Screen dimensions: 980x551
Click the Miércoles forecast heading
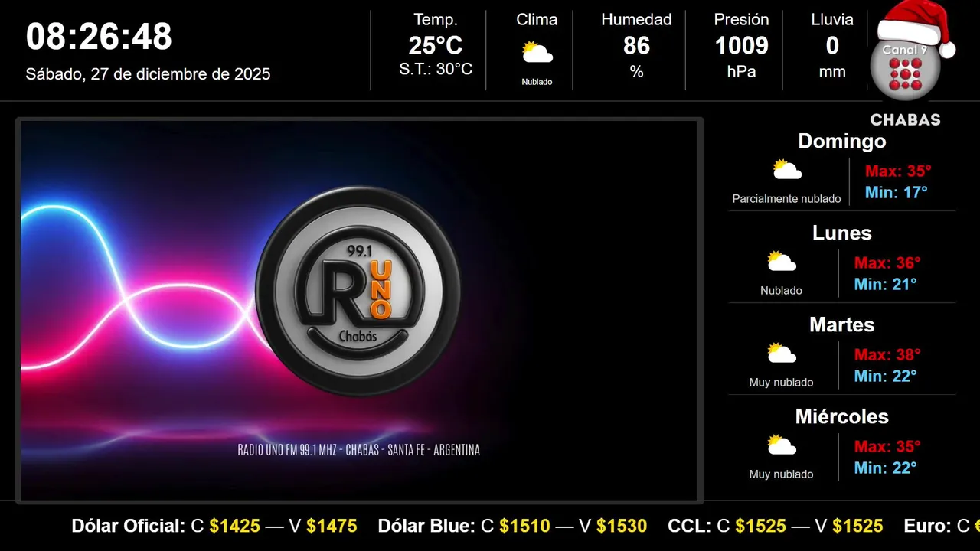(841, 416)
